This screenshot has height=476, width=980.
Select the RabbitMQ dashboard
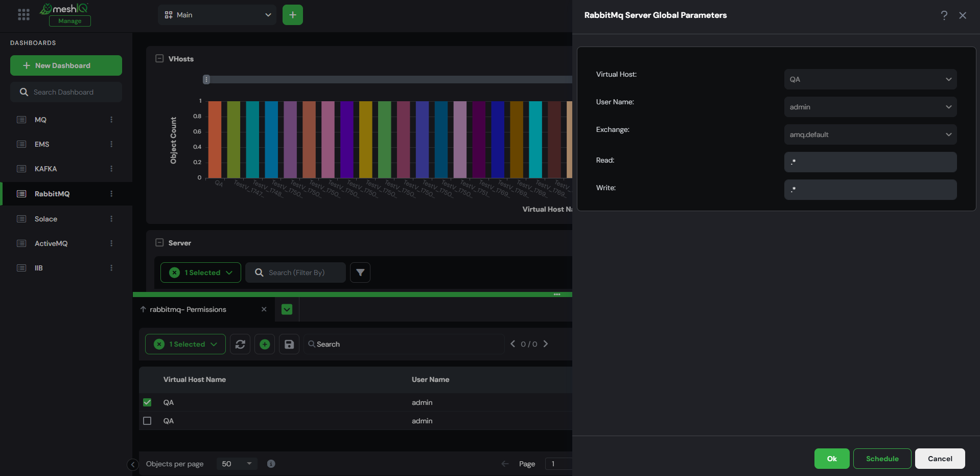tap(52, 194)
